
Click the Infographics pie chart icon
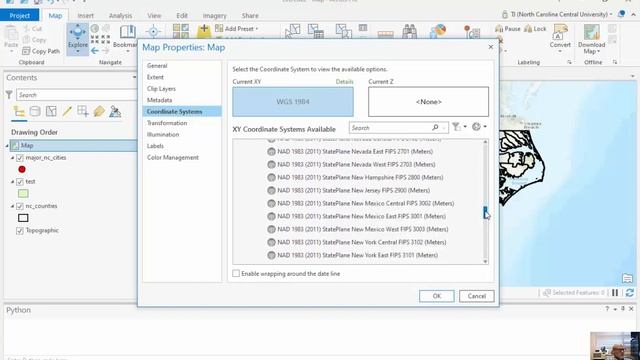pyautogui.click(x=438, y=31)
